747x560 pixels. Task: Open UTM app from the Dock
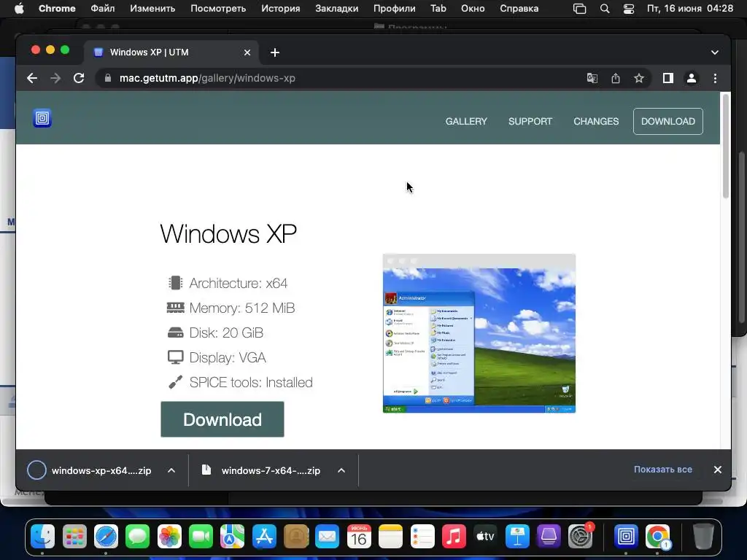(x=625, y=537)
